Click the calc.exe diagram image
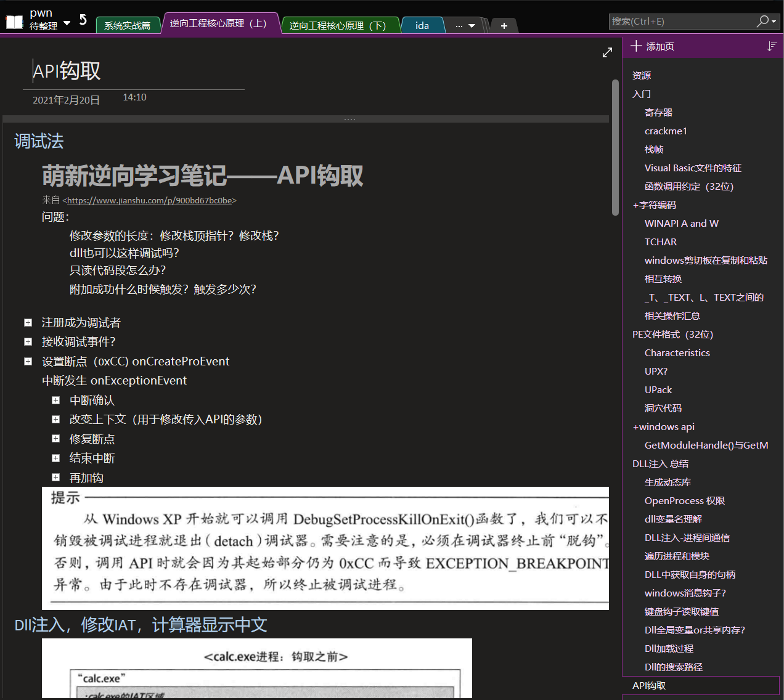This screenshot has width=784, height=700. pos(257,668)
